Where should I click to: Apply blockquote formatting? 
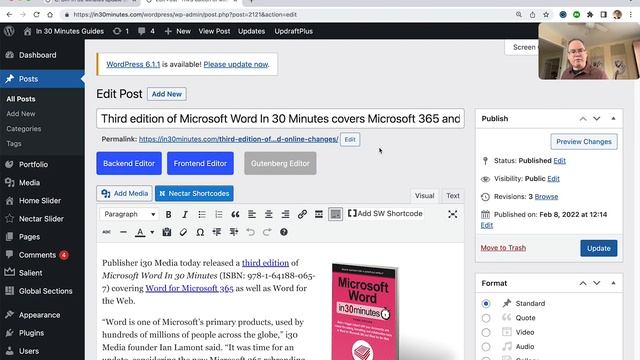point(235,214)
